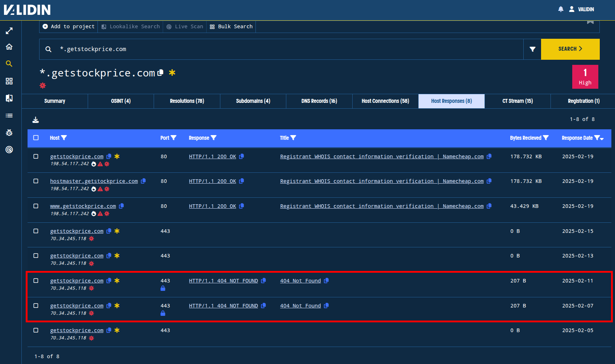The height and width of the screenshot is (364, 615).
Task: Open the Search icon in sidebar
Action: point(9,64)
